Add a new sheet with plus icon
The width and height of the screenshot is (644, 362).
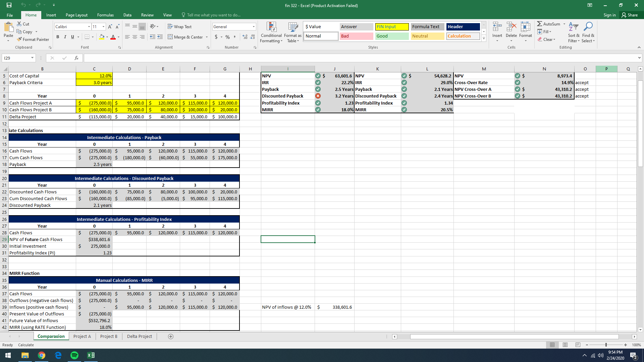(171, 337)
